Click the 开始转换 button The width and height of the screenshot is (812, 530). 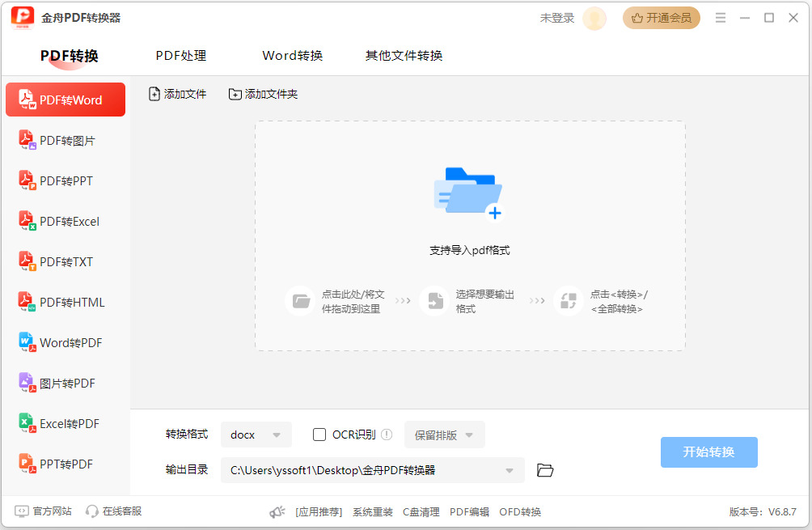click(708, 452)
